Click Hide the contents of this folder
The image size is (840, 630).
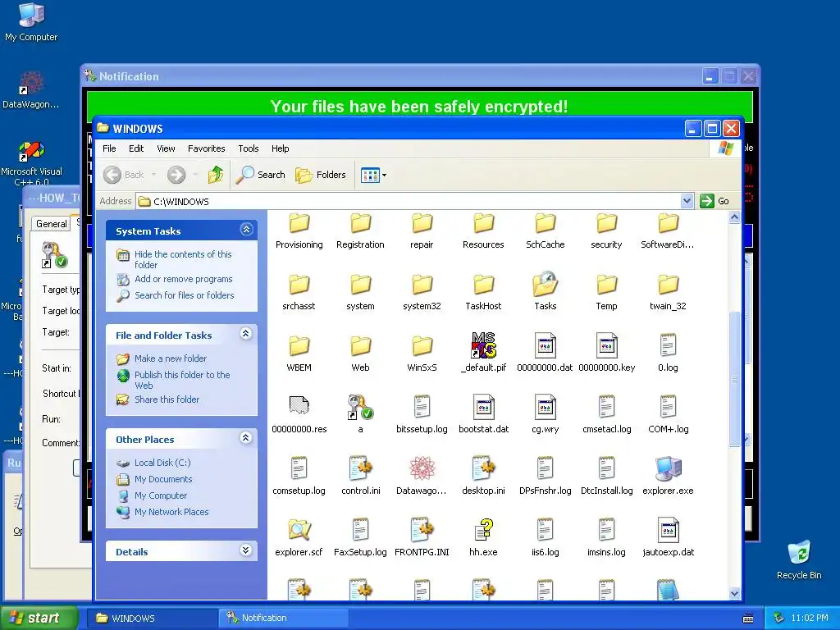[x=183, y=259]
